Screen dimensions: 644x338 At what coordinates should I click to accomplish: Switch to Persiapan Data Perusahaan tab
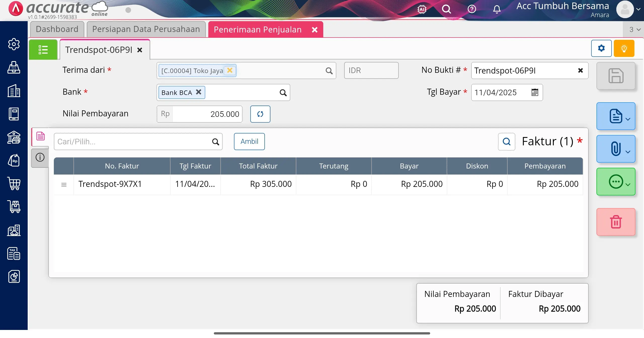tap(146, 29)
